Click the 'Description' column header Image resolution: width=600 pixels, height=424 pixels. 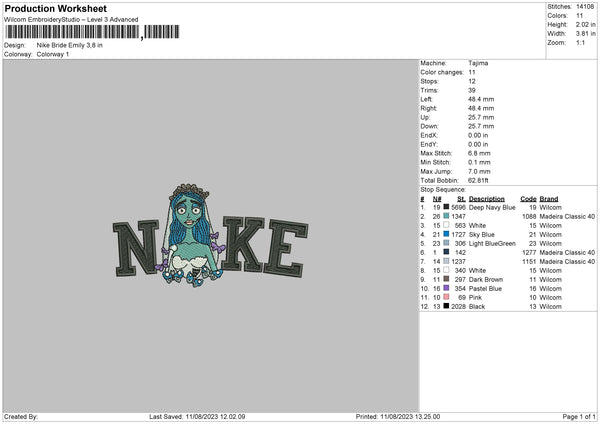click(x=487, y=199)
